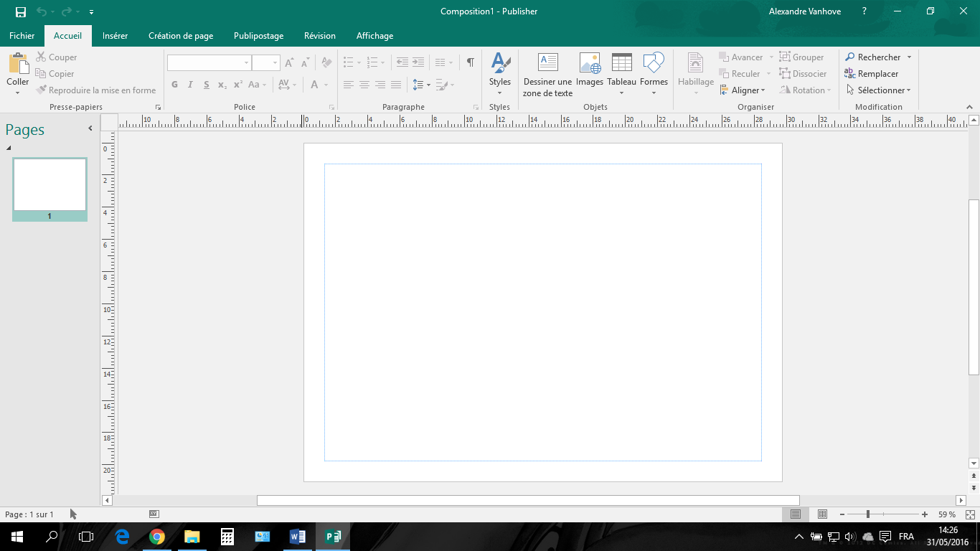Switch to the Insérer tab
The width and height of the screenshot is (980, 551).
[116, 36]
